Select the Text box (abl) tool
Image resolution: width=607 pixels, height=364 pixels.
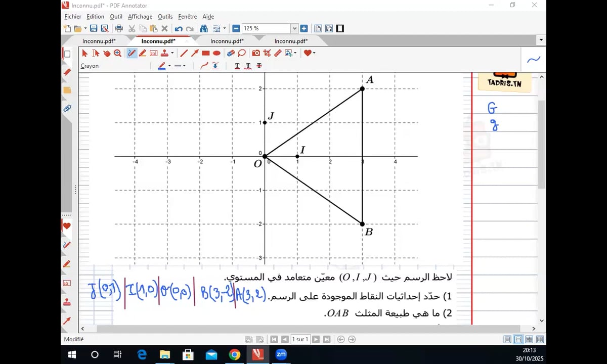pyautogui.click(x=153, y=53)
